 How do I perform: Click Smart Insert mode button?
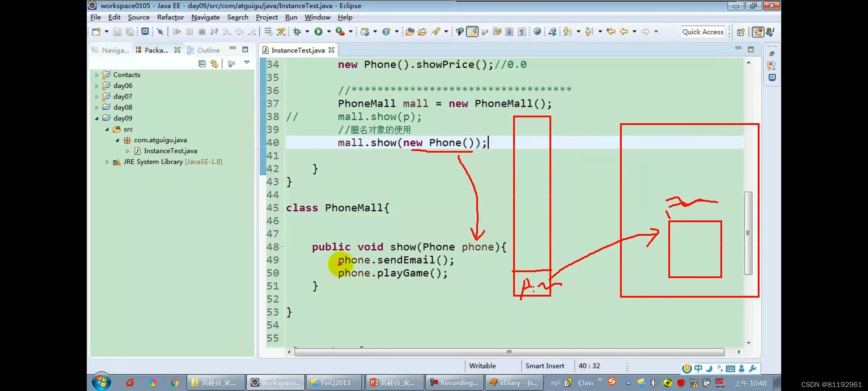pyautogui.click(x=545, y=366)
